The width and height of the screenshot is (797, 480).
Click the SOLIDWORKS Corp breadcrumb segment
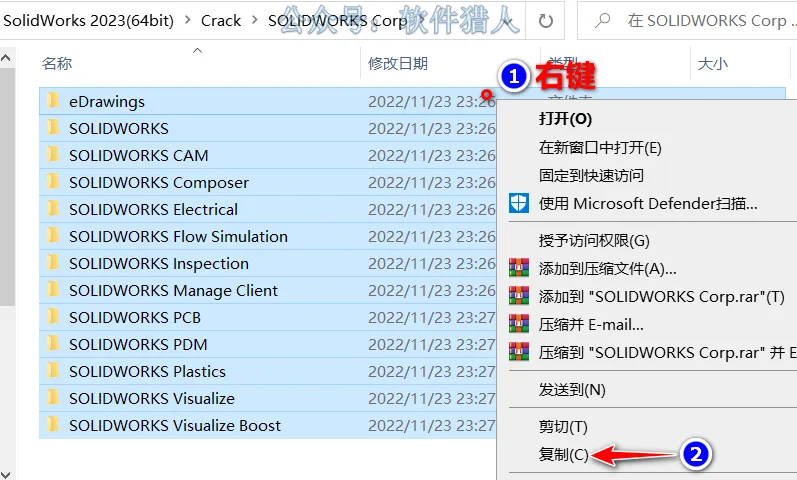tap(337, 21)
